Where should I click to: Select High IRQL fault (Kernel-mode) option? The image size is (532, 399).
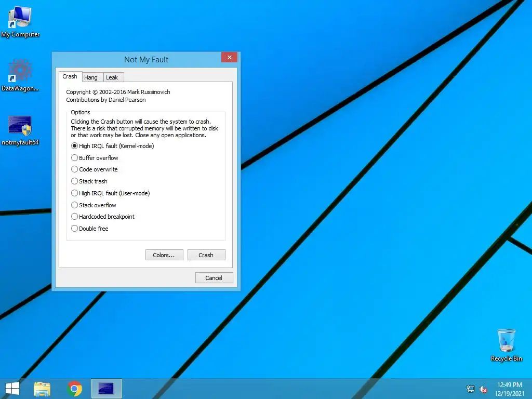(x=112, y=146)
